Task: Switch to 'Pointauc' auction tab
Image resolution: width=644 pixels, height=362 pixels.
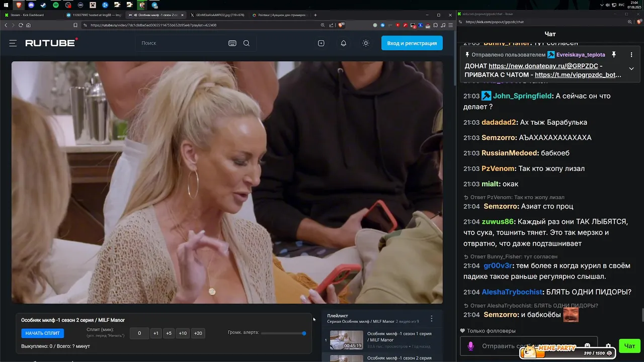Action: click(279, 15)
